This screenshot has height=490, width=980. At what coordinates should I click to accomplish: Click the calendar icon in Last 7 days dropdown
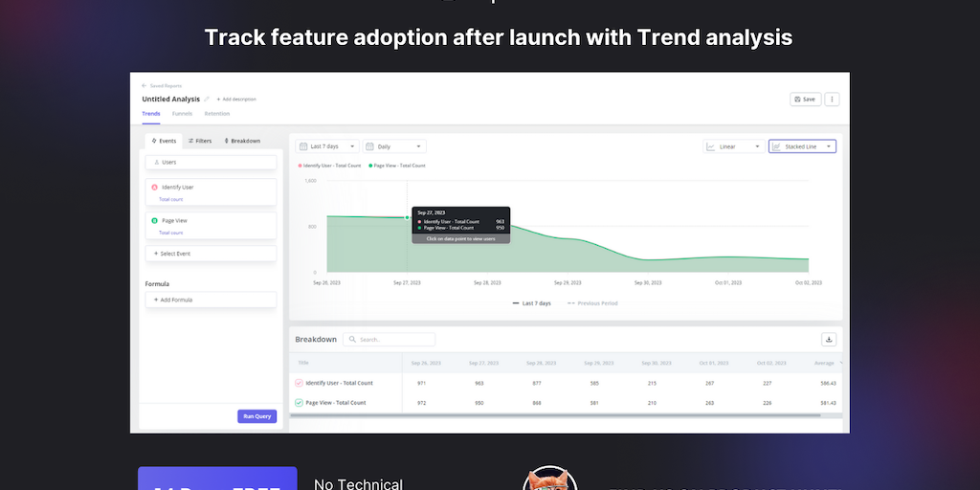[303, 146]
